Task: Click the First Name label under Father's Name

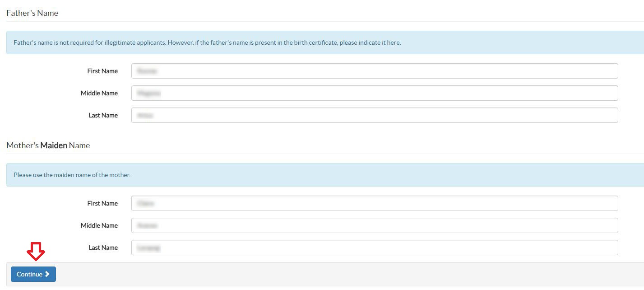Action: [x=102, y=71]
